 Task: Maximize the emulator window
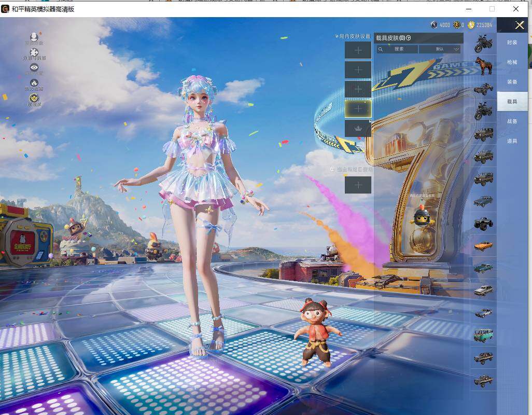[492, 9]
